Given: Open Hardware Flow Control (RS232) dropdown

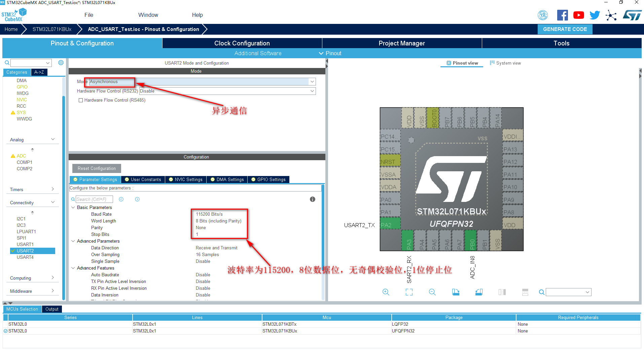Looking at the screenshot, I should coord(312,91).
